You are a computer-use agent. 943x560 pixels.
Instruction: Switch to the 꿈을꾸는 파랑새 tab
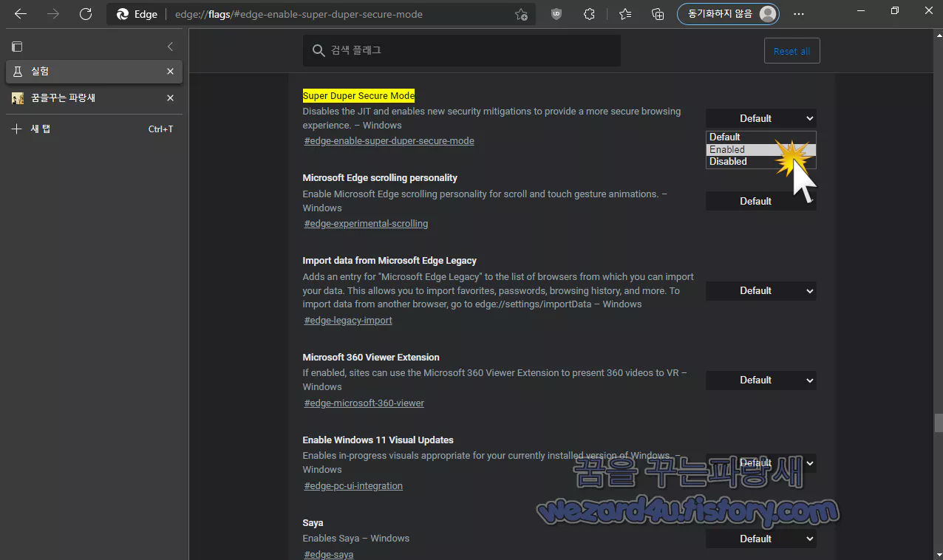coord(94,98)
